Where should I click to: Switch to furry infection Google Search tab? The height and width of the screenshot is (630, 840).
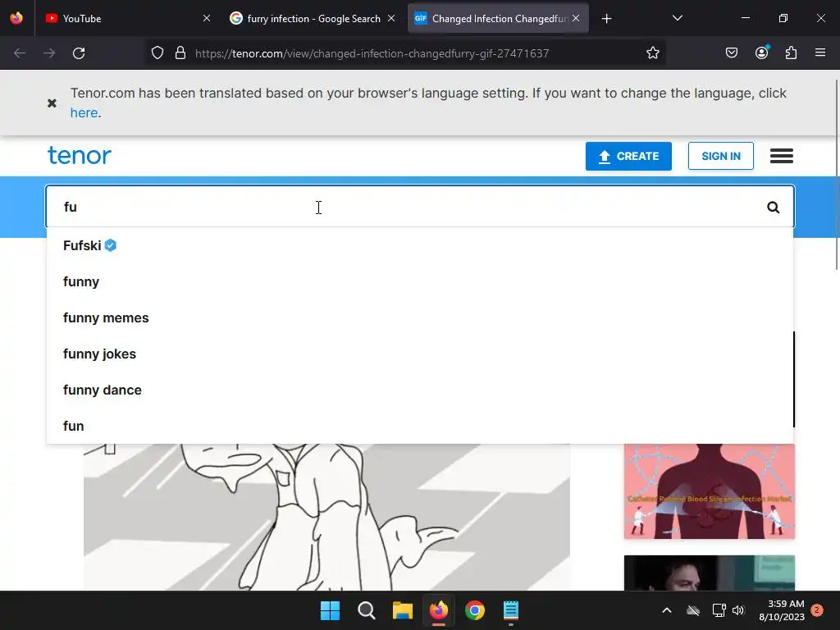313,18
